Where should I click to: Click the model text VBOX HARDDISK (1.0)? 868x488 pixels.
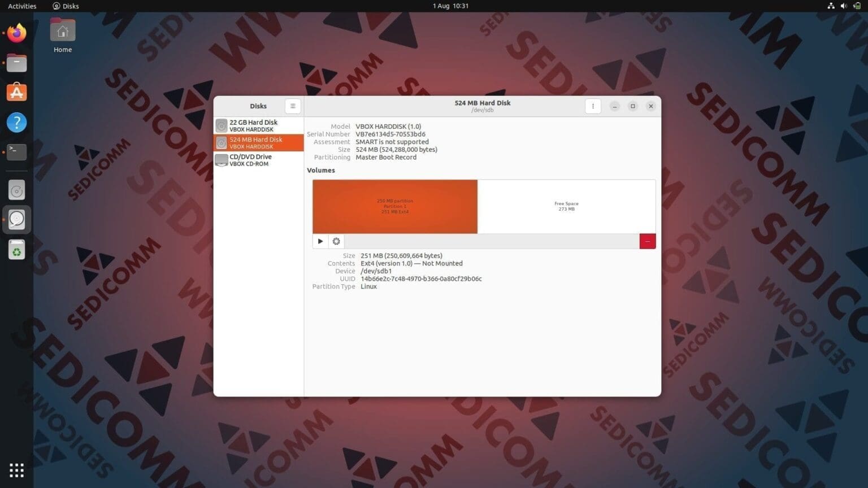[x=388, y=127]
